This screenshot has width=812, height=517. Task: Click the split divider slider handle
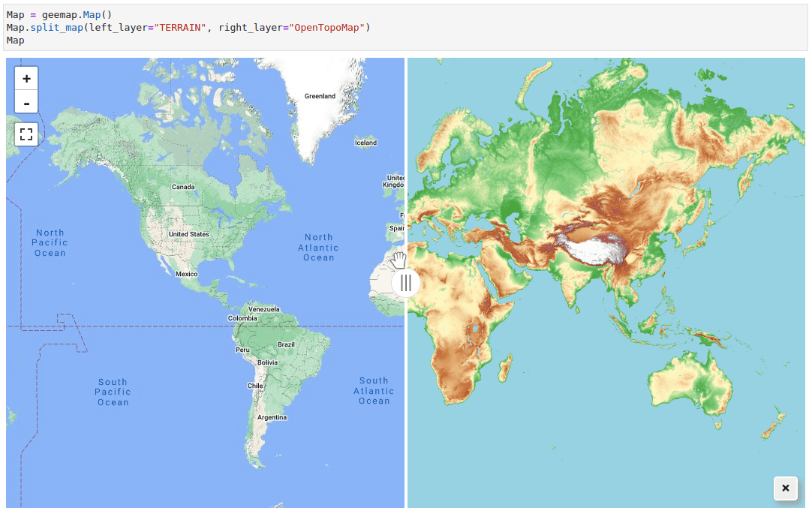pos(405,283)
